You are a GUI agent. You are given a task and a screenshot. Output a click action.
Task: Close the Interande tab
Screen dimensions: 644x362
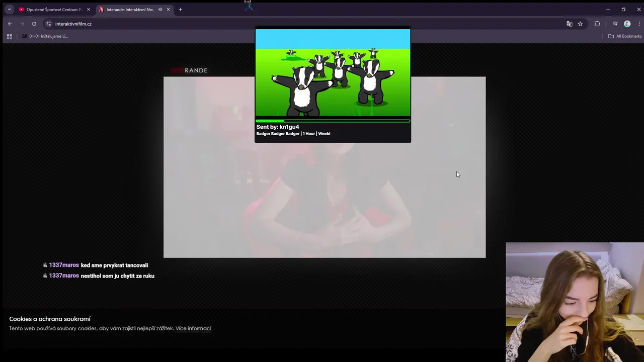pyautogui.click(x=168, y=9)
